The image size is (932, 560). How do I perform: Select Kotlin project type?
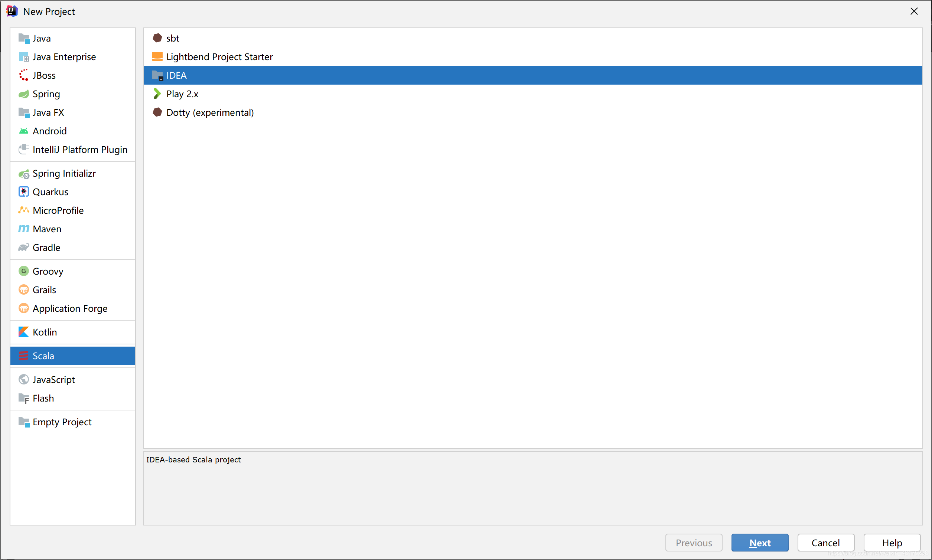point(73,332)
